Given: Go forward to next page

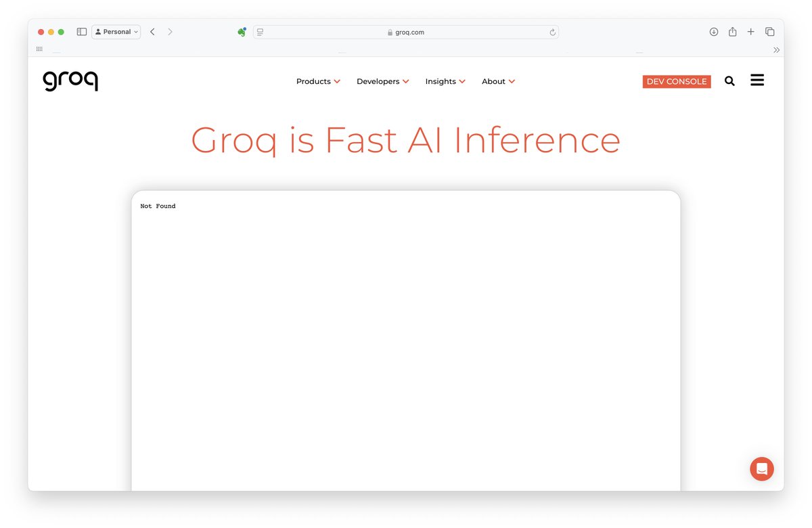Looking at the screenshot, I should (170, 32).
